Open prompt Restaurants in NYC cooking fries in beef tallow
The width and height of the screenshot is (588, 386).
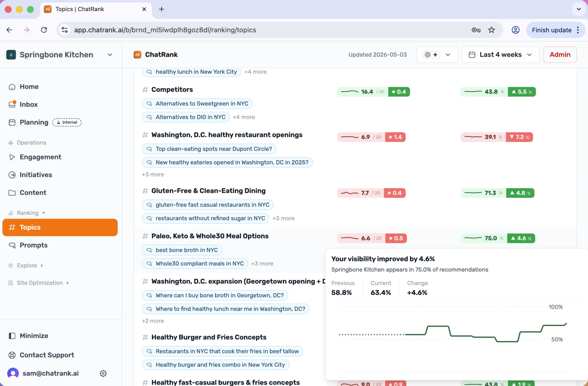click(222, 351)
